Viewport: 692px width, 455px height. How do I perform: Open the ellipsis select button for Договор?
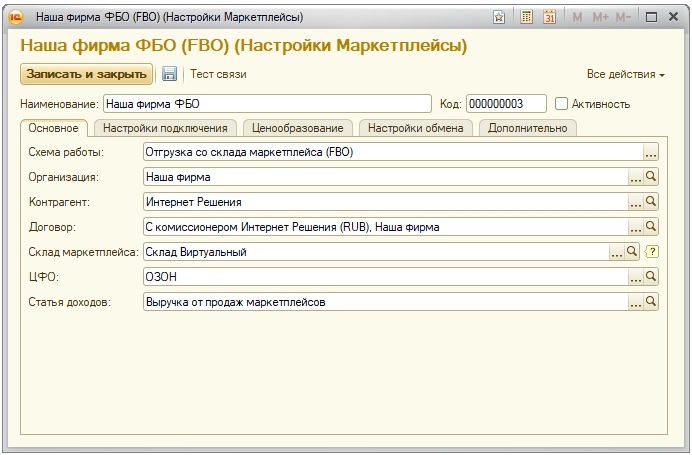pos(635,227)
